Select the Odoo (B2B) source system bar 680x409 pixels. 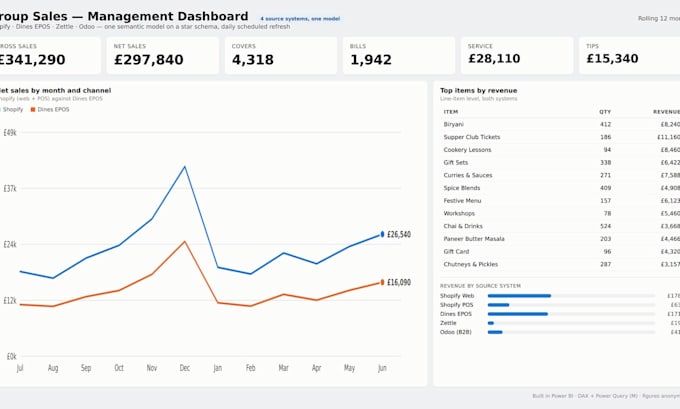tap(495, 332)
